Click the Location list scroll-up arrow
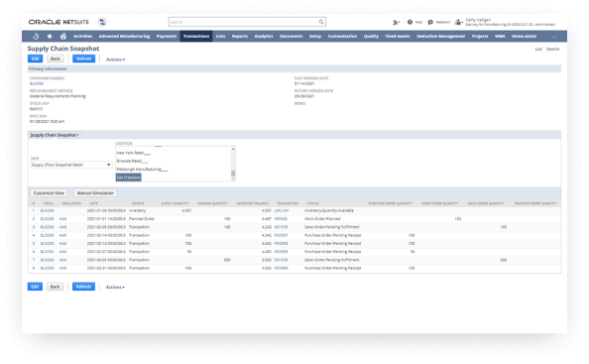Viewport: 589px width, 364px height. [233, 149]
